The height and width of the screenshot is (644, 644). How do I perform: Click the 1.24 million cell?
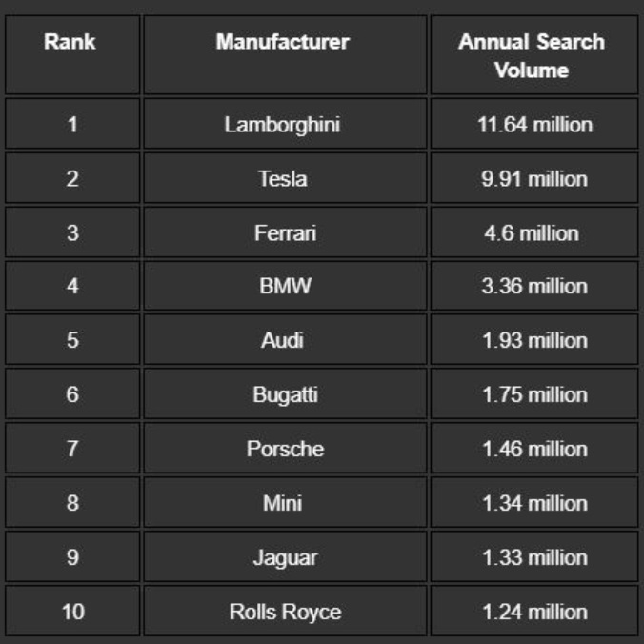click(533, 612)
